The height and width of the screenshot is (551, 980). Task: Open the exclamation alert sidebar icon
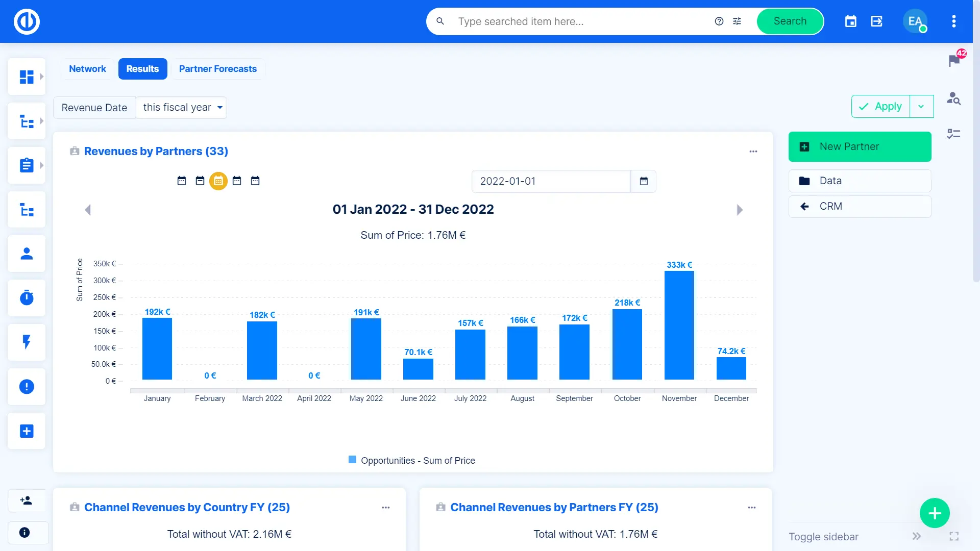pos(27,387)
